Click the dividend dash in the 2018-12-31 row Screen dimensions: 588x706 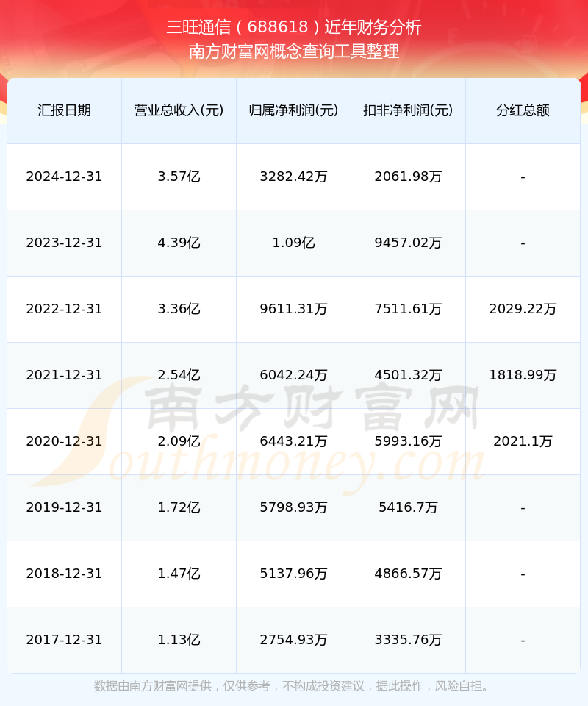523,574
